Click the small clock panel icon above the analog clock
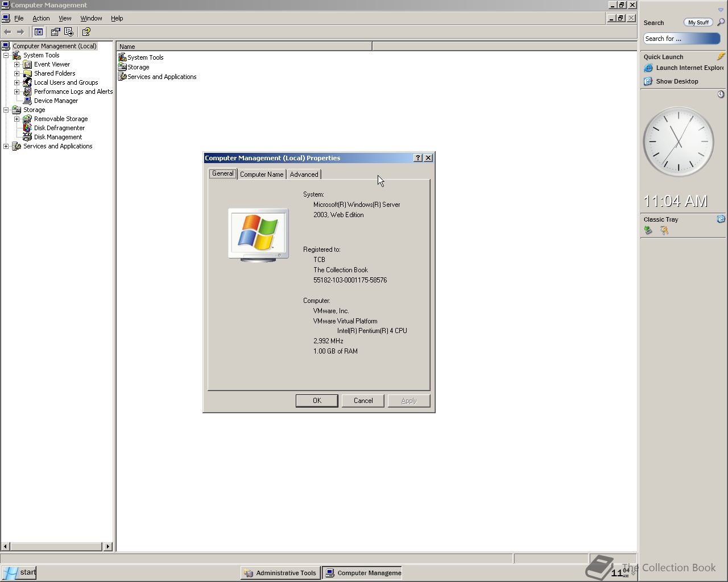 coord(721,94)
